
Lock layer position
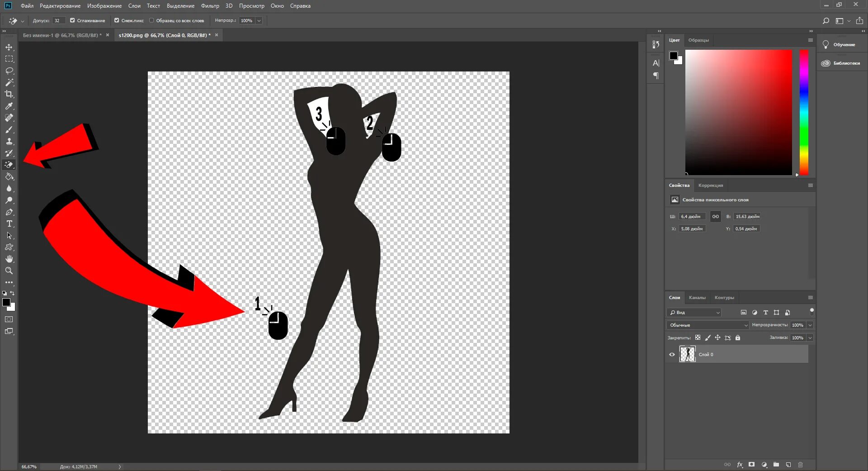tap(717, 338)
